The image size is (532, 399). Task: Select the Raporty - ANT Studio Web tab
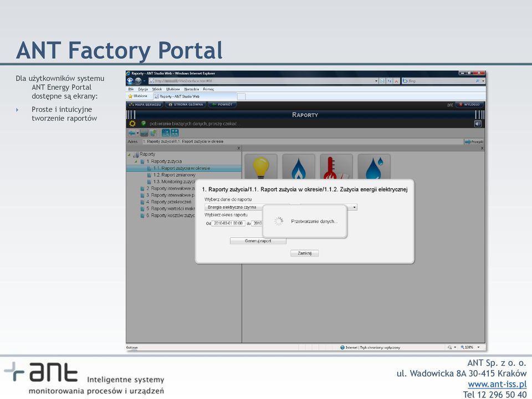coord(195,96)
